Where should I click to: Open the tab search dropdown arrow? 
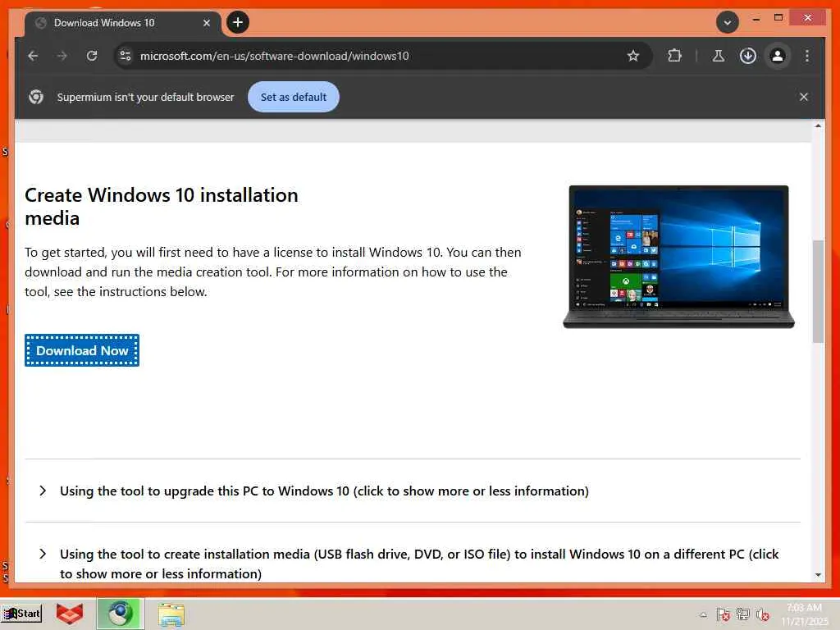[x=728, y=22]
